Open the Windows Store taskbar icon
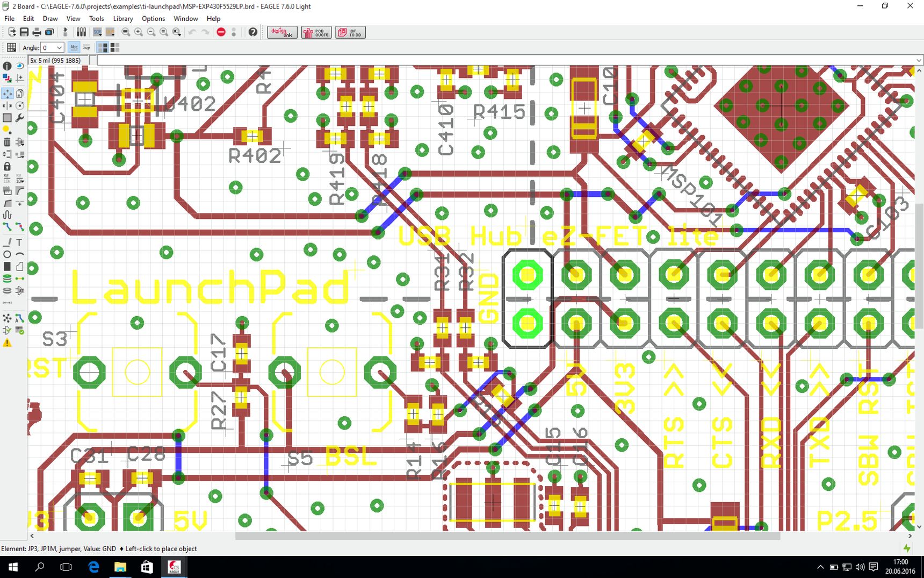 coord(147,567)
